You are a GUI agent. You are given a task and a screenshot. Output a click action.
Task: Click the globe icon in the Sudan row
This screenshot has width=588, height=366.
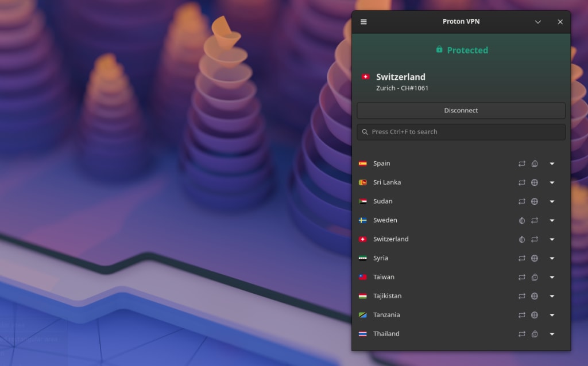[x=535, y=201]
